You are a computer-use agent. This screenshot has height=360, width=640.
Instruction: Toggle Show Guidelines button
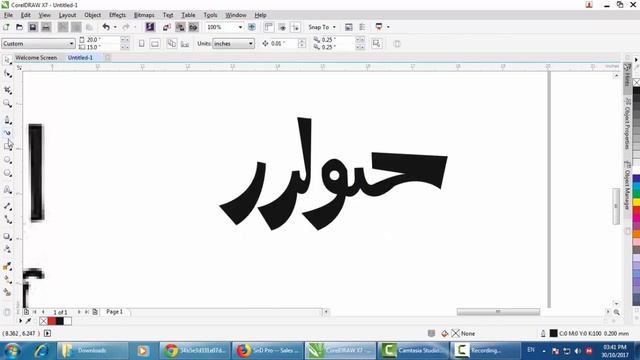click(295, 27)
